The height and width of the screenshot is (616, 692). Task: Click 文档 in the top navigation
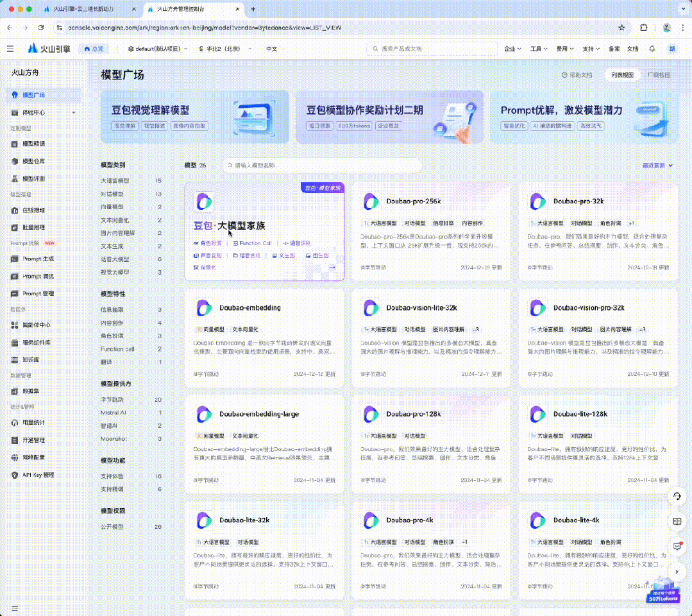click(x=632, y=49)
